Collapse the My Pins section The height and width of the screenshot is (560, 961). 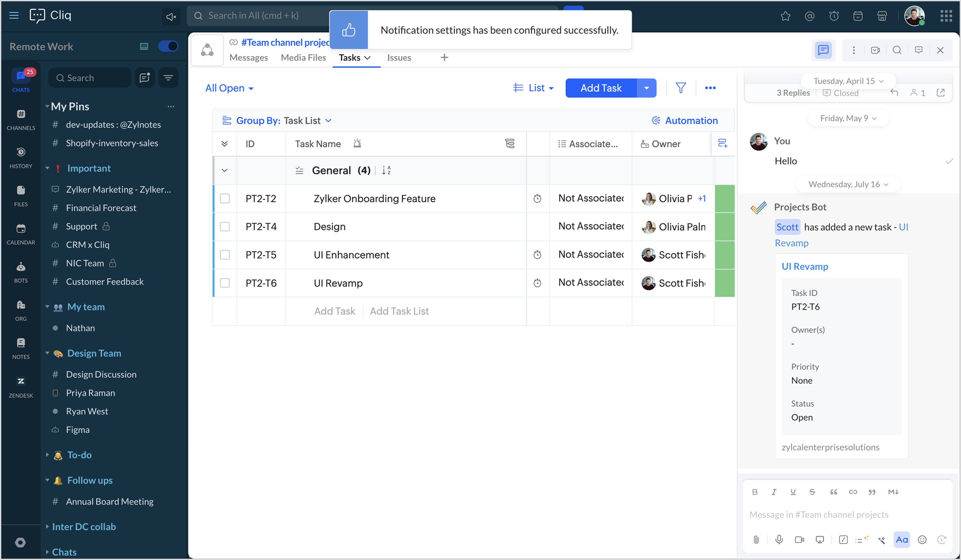pos(47,106)
